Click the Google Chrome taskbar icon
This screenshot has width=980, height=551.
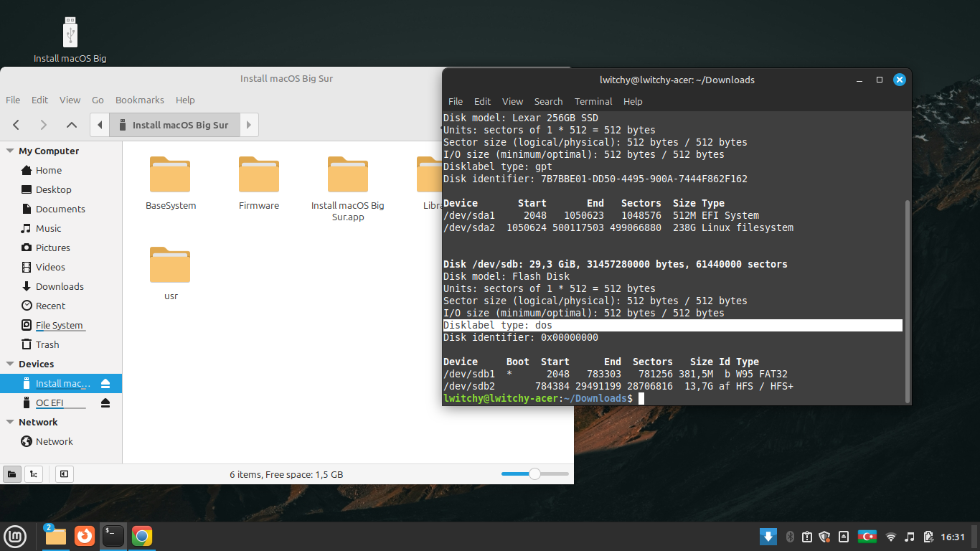tap(142, 536)
